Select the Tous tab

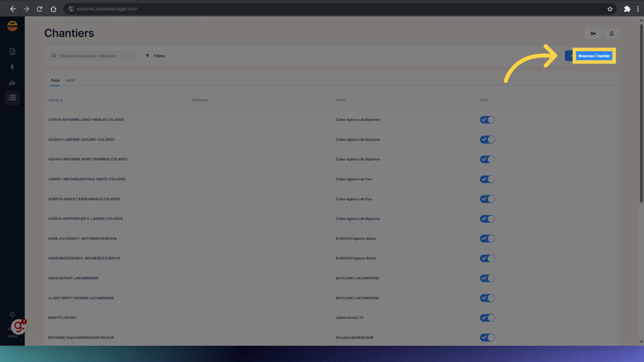55,80
